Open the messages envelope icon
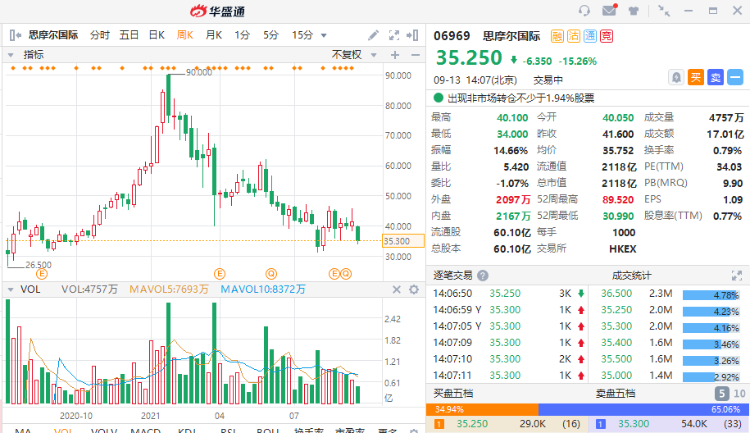 609,10
